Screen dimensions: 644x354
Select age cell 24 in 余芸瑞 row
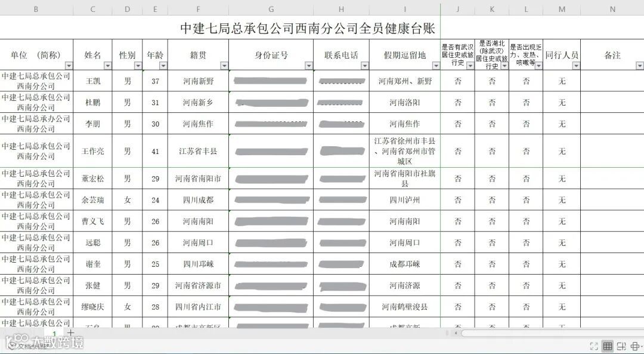(x=155, y=200)
